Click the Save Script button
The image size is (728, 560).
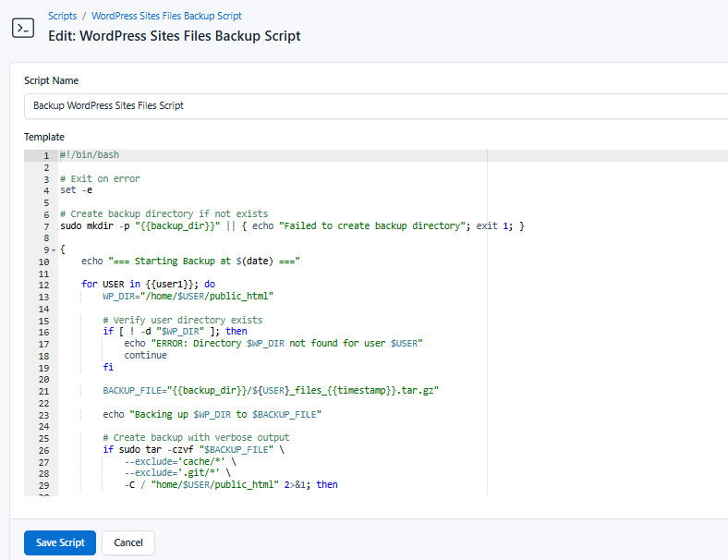(x=60, y=542)
